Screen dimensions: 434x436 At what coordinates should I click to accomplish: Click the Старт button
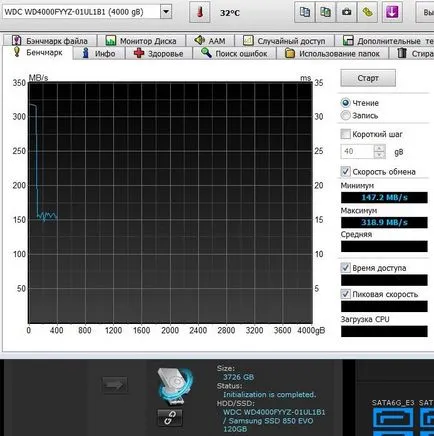tap(368, 78)
